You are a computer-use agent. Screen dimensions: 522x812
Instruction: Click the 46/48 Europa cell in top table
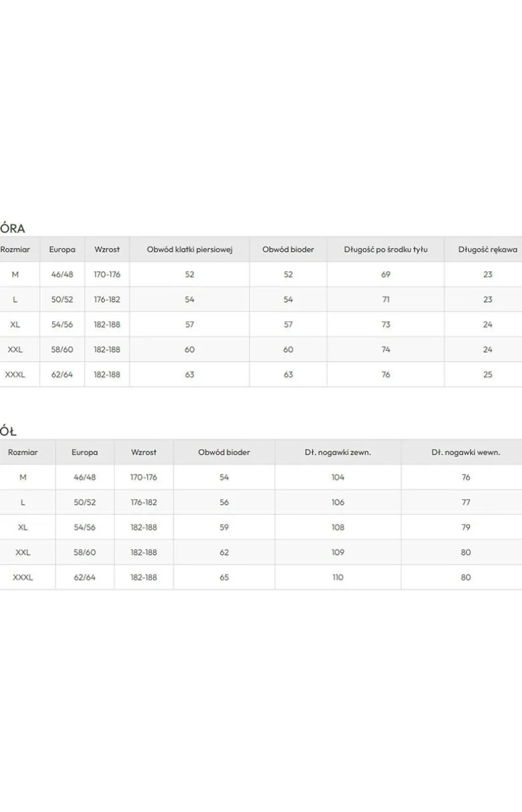pos(62,274)
